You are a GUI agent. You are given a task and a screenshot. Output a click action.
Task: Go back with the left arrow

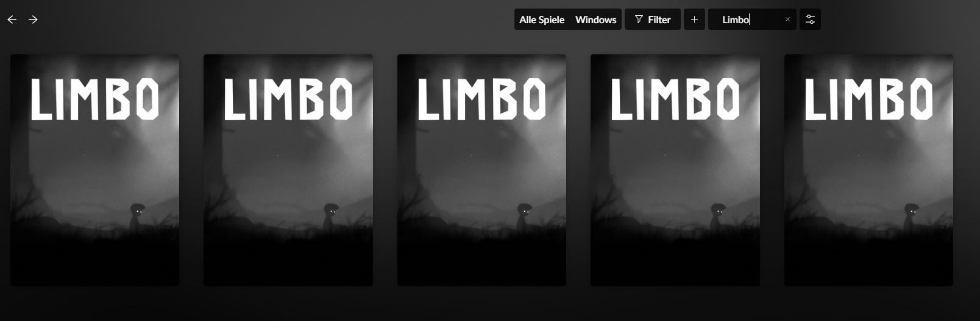click(x=12, y=20)
